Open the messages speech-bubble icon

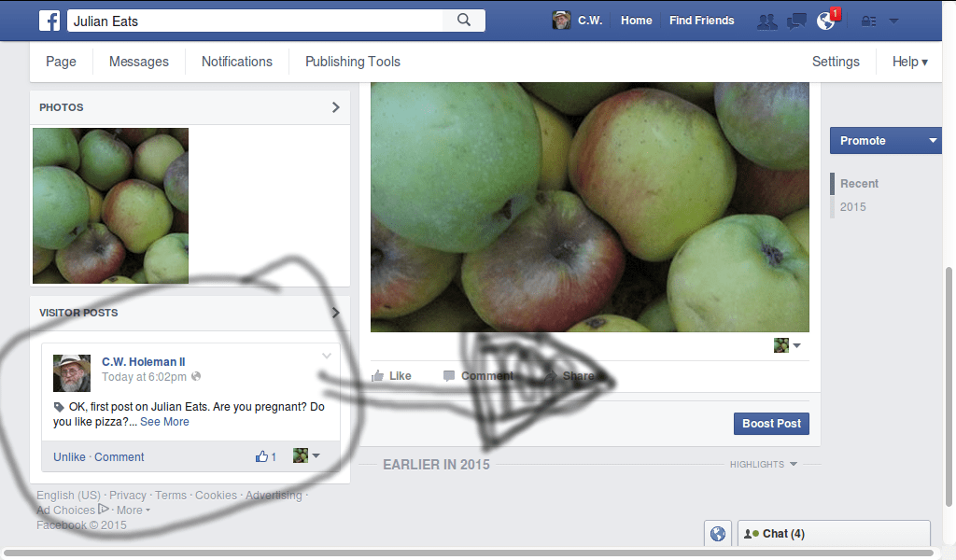(x=796, y=21)
